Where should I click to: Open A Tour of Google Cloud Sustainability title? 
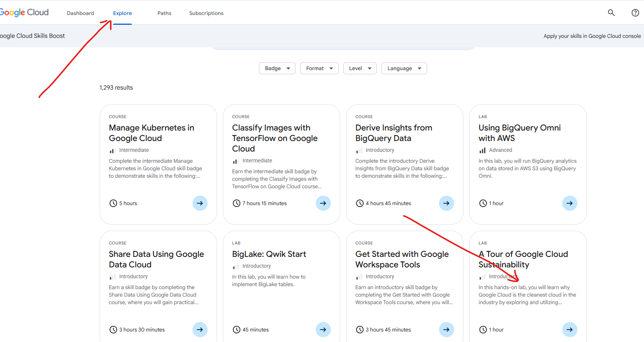coord(523,259)
